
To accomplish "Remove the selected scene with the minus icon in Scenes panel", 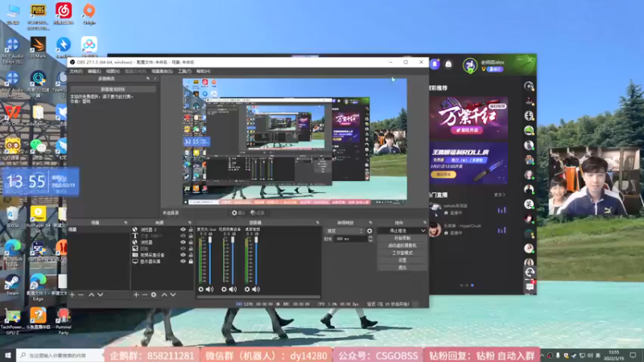I will click(81, 294).
